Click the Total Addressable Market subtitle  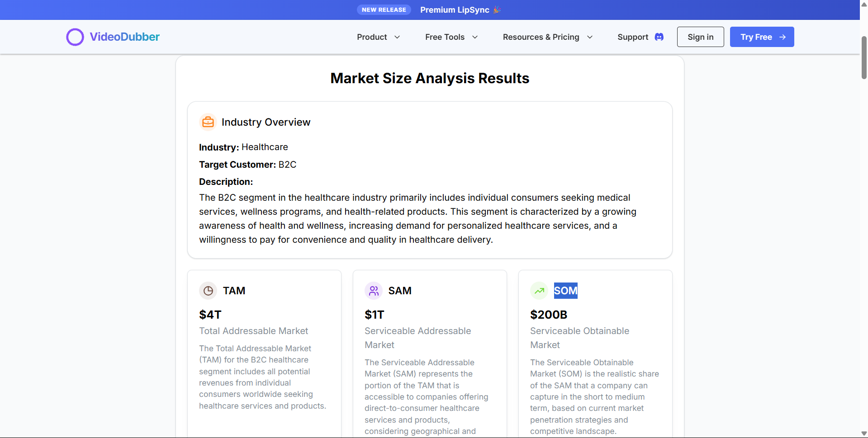coord(254,331)
